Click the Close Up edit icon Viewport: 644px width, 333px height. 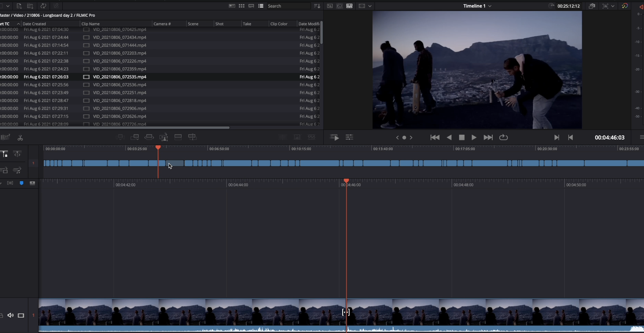pyautogui.click(x=164, y=137)
